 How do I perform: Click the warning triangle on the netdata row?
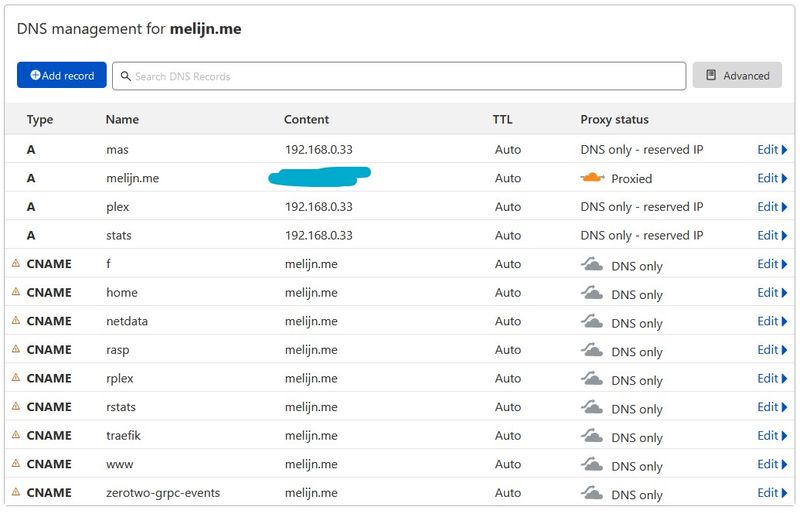point(16,321)
